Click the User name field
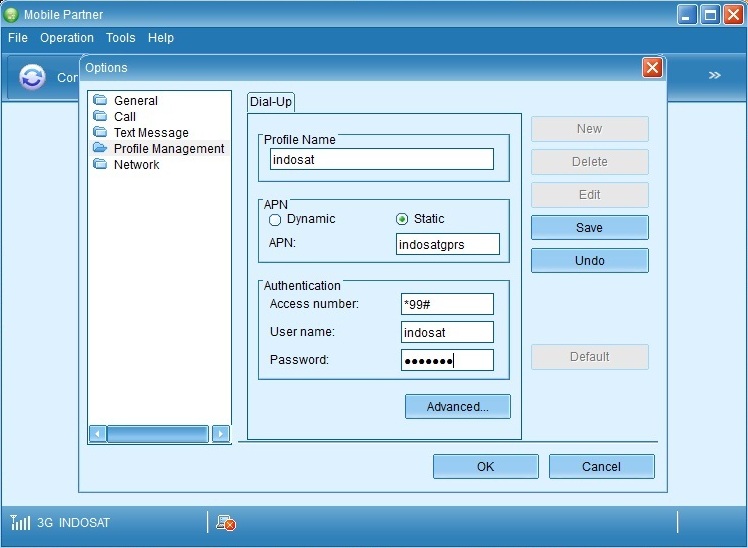The height and width of the screenshot is (548, 748). [x=447, y=332]
